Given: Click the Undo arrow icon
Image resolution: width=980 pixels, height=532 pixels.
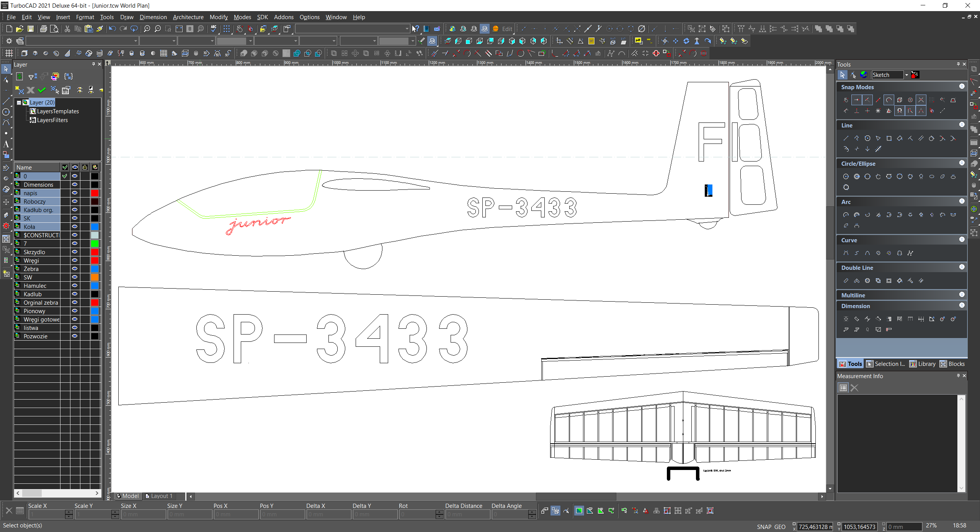Looking at the screenshot, I should [112, 29].
